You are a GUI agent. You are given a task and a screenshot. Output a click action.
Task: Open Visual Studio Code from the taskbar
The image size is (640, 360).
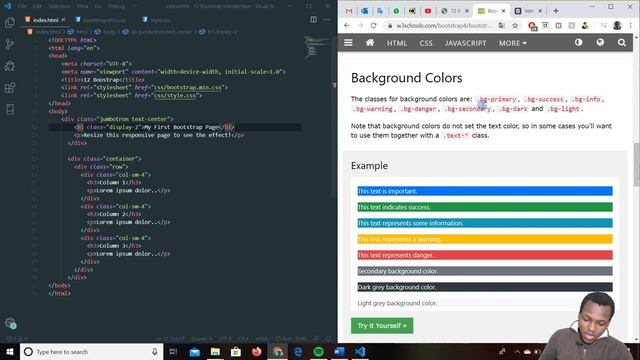(360, 351)
